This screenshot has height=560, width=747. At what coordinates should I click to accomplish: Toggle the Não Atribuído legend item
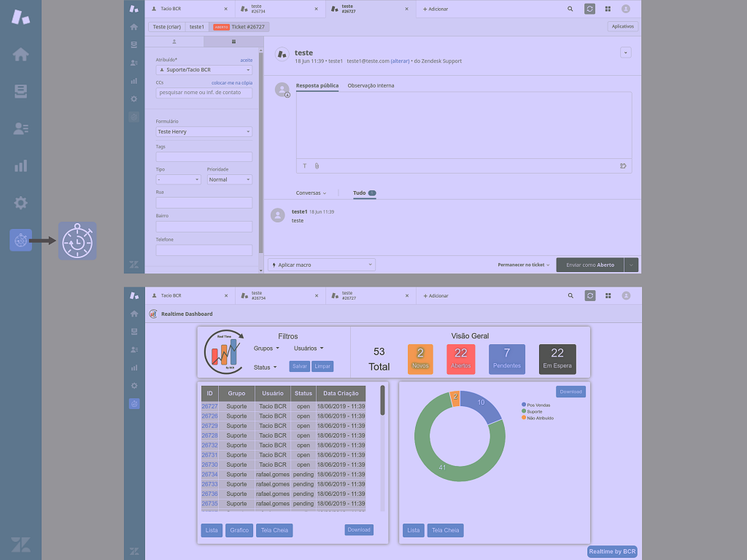(x=539, y=418)
